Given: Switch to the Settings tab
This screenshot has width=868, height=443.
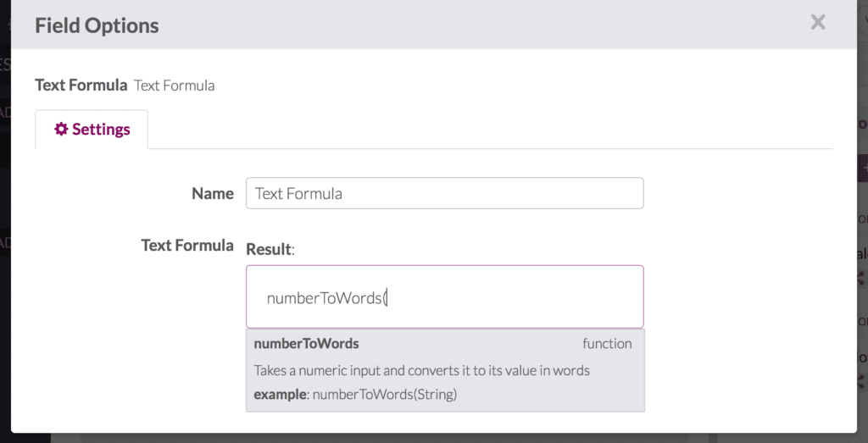Looking at the screenshot, I should coord(92,130).
